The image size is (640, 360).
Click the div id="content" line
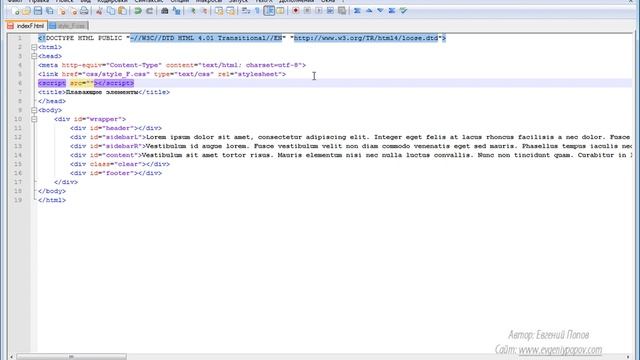click(x=351, y=155)
